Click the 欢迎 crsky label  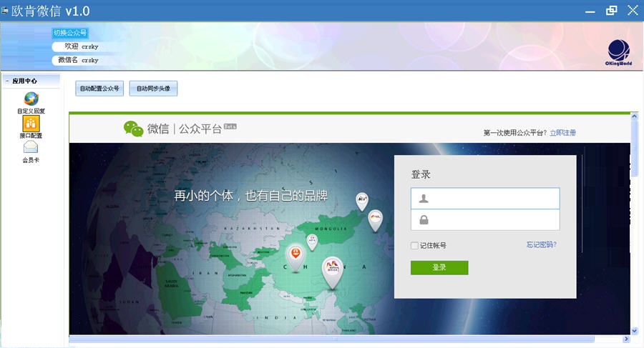coord(82,46)
